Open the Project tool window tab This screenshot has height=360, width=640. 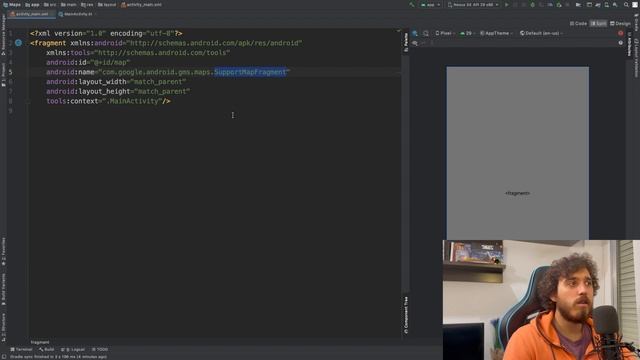[x=3, y=75]
